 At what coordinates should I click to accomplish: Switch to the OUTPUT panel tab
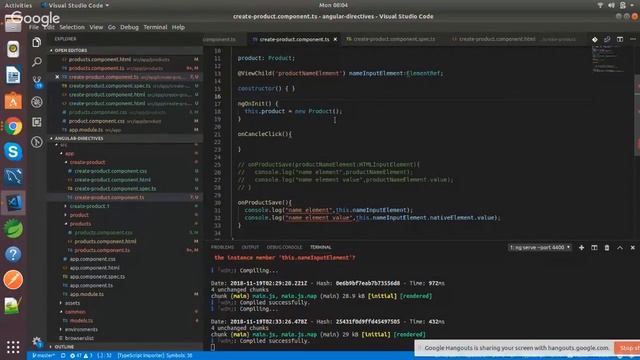coord(250,247)
